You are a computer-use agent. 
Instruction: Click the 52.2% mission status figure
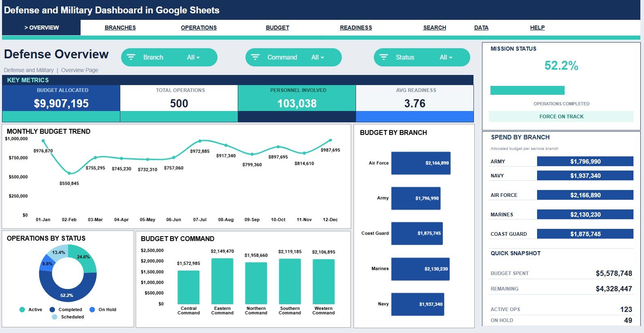pos(561,65)
